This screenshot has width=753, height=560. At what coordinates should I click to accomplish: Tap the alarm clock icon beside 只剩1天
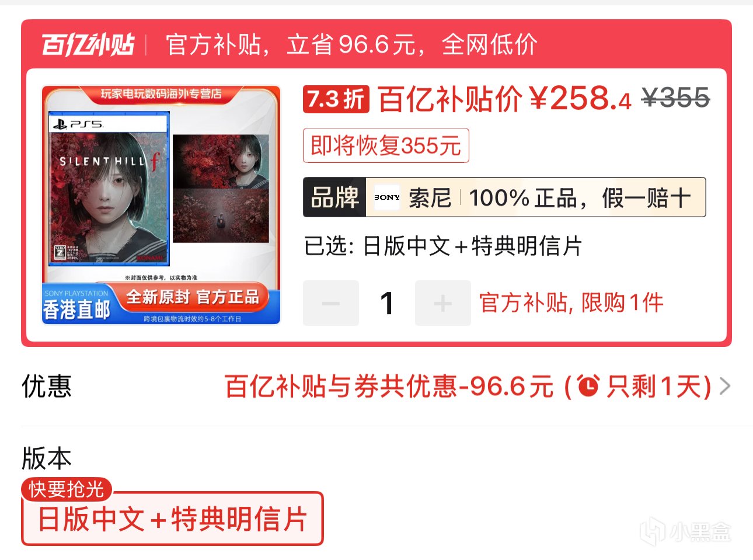click(x=588, y=386)
